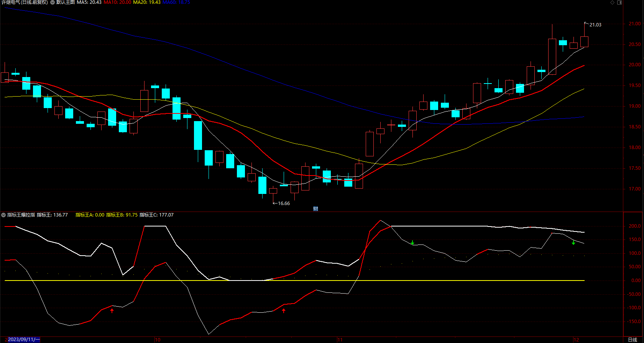Click the MA20: 19.43 indicator value

(147, 2)
